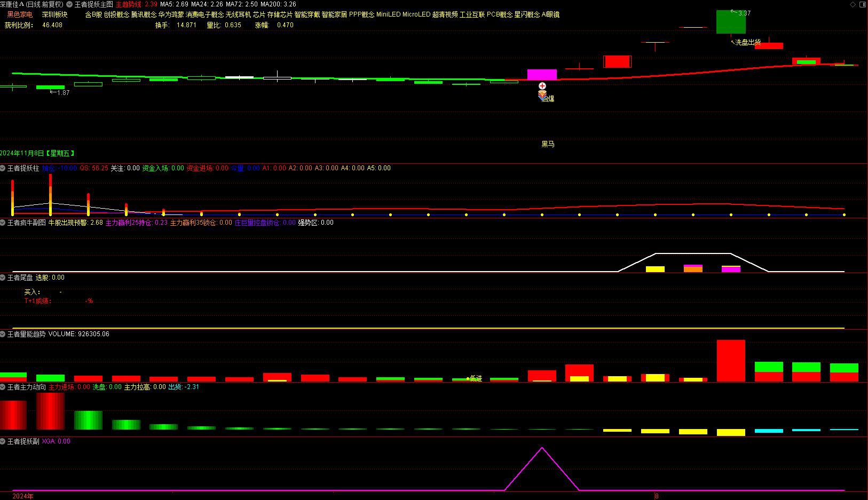
Task: Click the MA72: 2.50 moving average label
Action: 242,4
